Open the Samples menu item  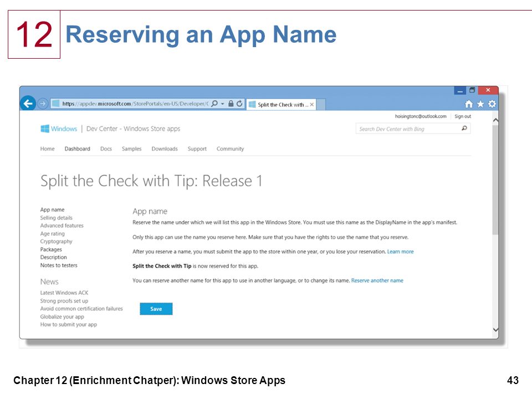pyautogui.click(x=132, y=149)
